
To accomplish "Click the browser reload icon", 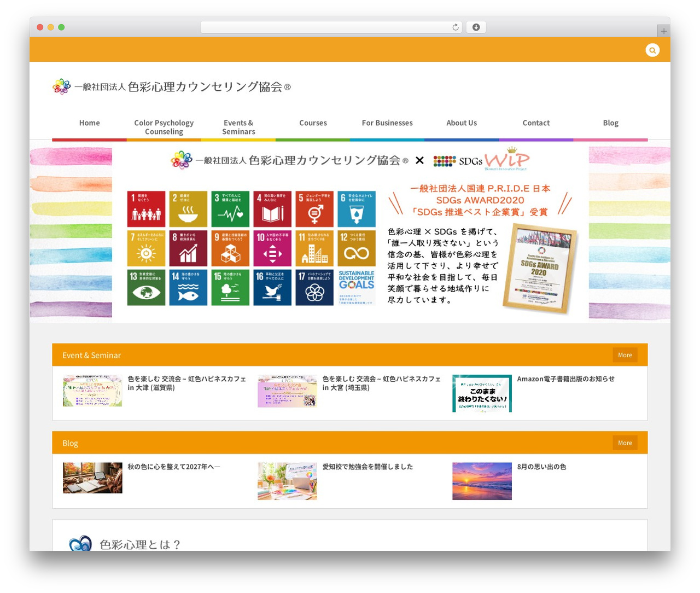I will coord(455,27).
